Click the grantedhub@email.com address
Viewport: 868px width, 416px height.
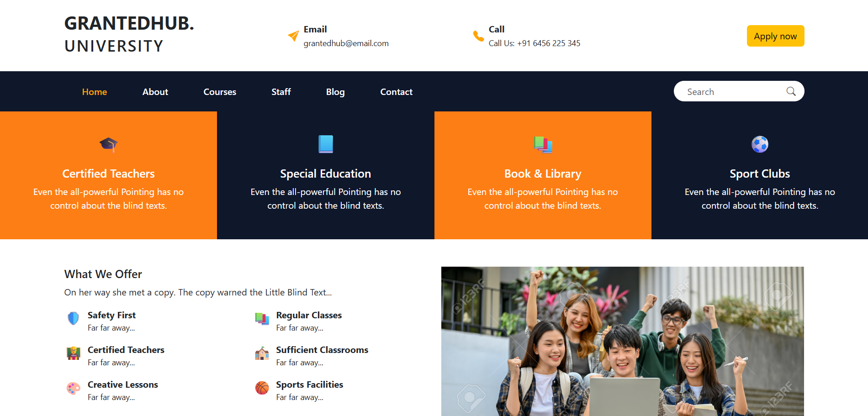(346, 43)
